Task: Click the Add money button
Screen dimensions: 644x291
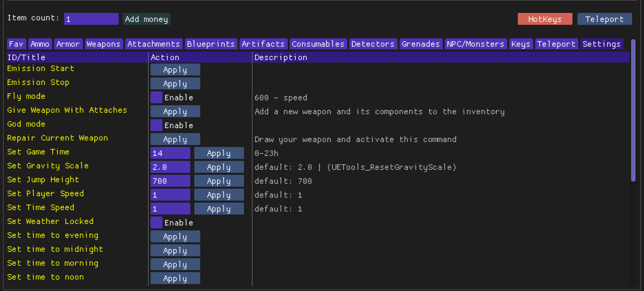Action: coord(147,19)
